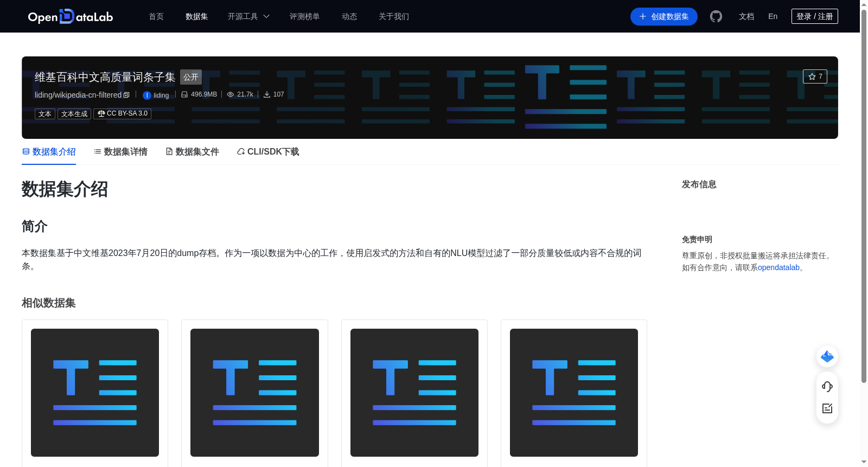Open the fourth similar dataset thumbnail
The image size is (868, 467).
[x=574, y=393]
